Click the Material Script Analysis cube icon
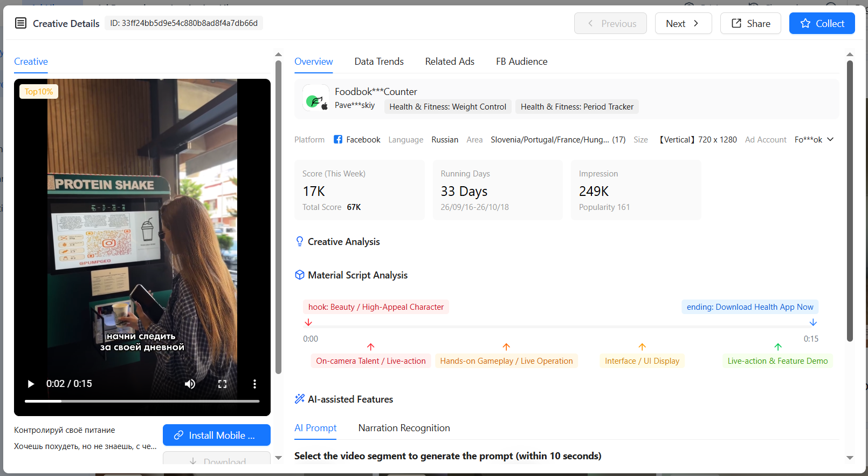Screen dimensions: 868x476 [x=300, y=275]
